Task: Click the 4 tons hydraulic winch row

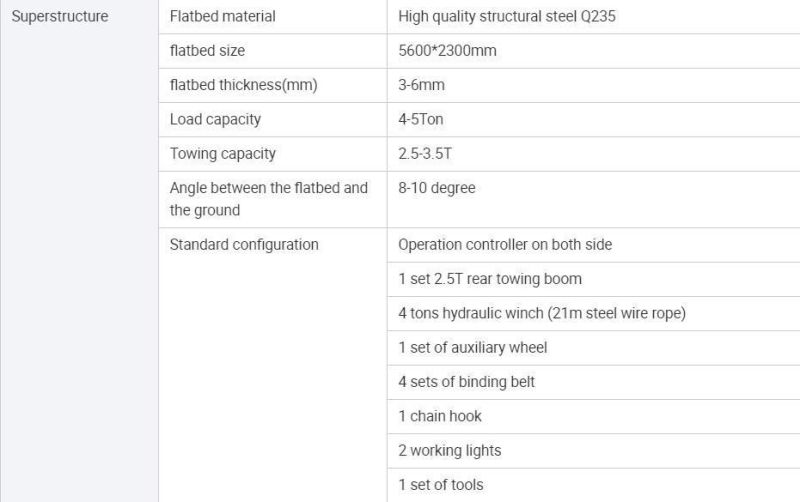Action: coord(594,314)
